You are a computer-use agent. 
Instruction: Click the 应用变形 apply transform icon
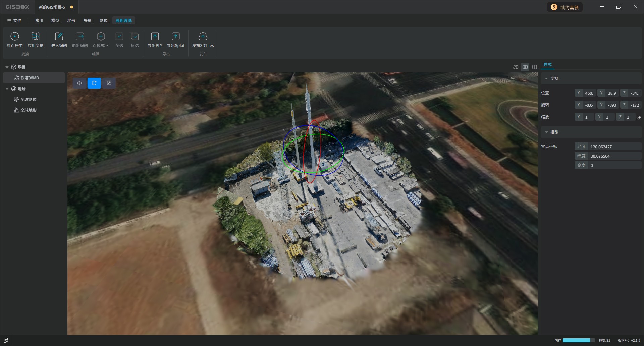35,36
